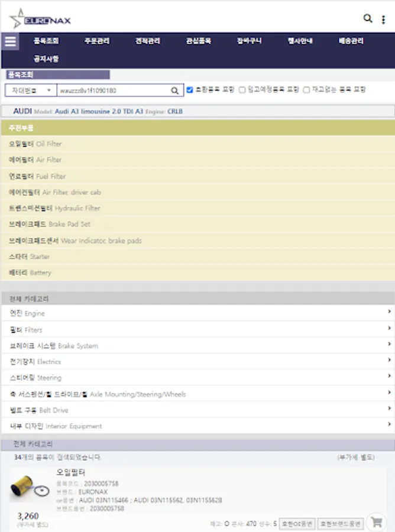395x532 pixels.
Task: Expand the Axle Mounting/Steering/Wheels category
Action: (x=197, y=394)
